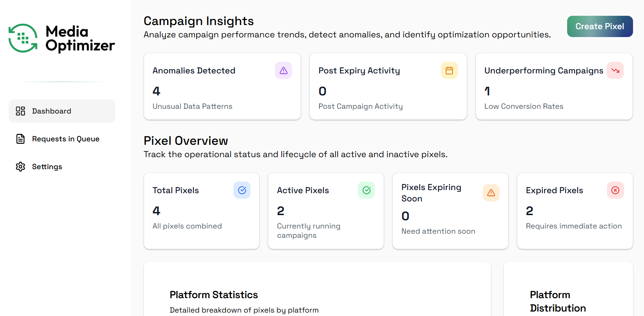Click the Active Pixels green checkmark icon
This screenshot has height=316, width=644.
click(x=366, y=190)
